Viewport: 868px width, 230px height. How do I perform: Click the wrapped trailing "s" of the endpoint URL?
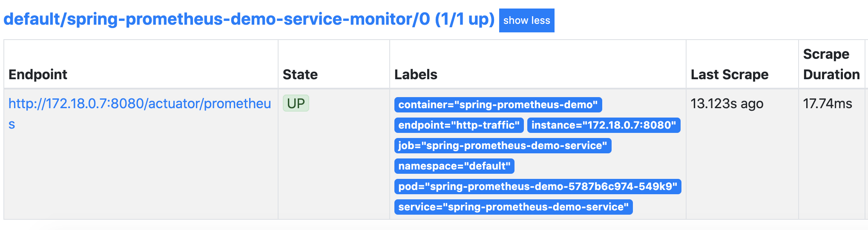point(12,124)
